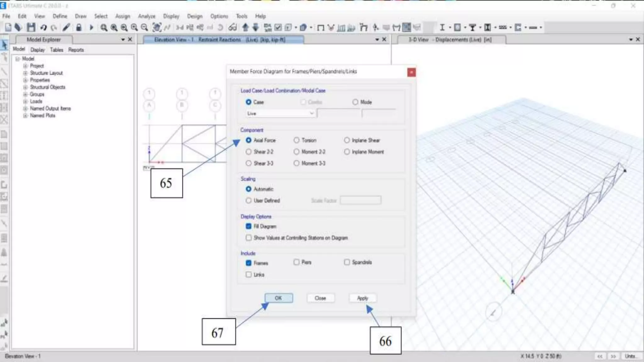The width and height of the screenshot is (644, 362).
Task: Click the Undo arrow icon
Action: [43, 28]
